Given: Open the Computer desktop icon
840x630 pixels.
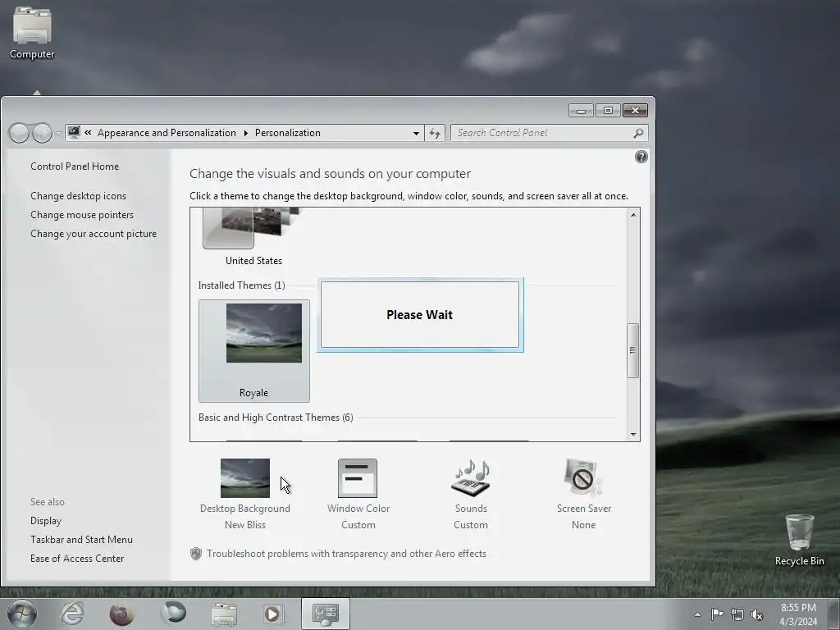Looking at the screenshot, I should pos(32,32).
